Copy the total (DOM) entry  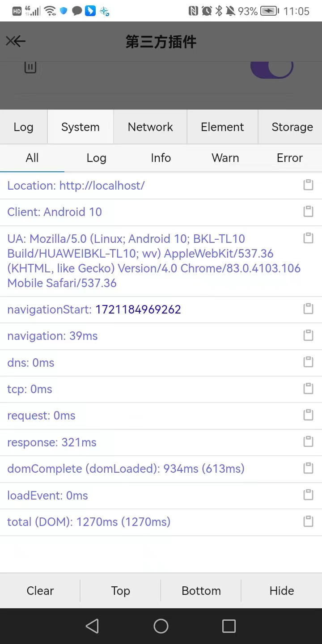tap(308, 521)
